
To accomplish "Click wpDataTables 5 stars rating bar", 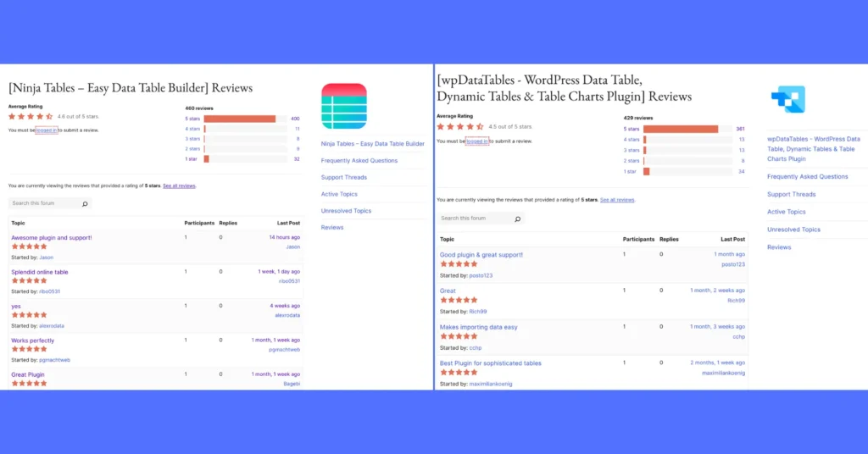I will pyautogui.click(x=687, y=129).
